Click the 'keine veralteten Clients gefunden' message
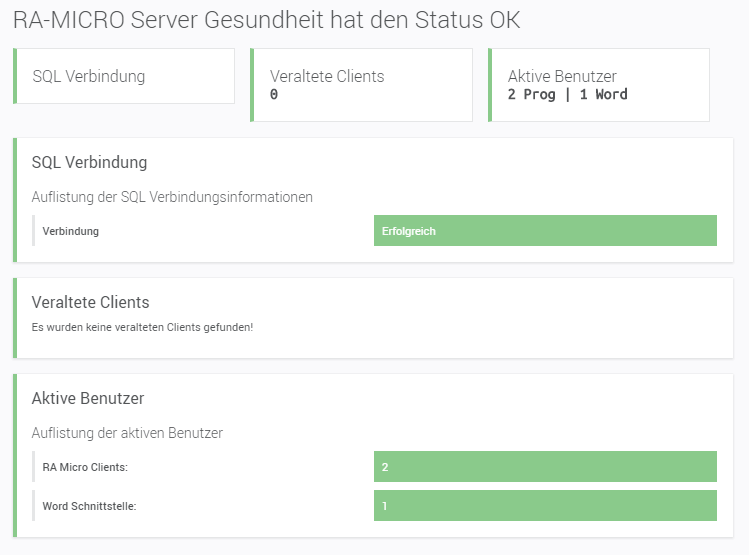Viewport: 749px width, 555px height. tap(142, 327)
